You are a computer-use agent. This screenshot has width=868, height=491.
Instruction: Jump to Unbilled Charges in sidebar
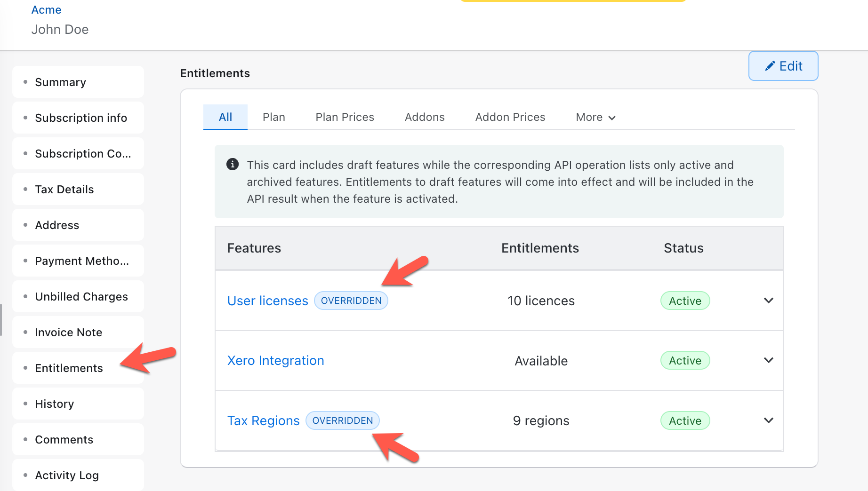81,297
